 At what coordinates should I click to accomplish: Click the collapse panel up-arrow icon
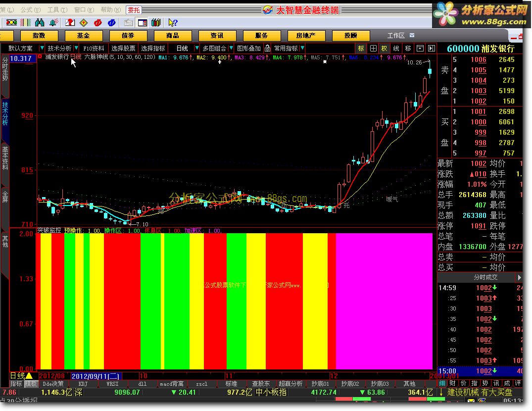pyautogui.click(x=420, y=49)
